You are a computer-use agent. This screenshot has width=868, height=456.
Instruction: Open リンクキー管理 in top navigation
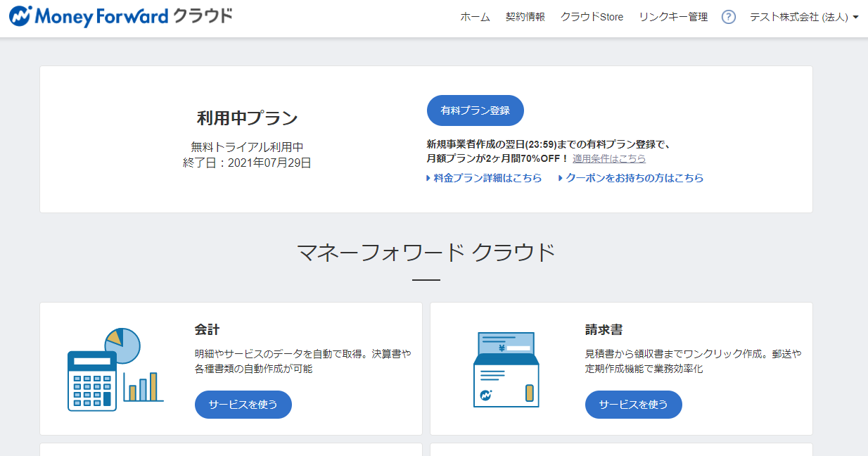tap(673, 17)
